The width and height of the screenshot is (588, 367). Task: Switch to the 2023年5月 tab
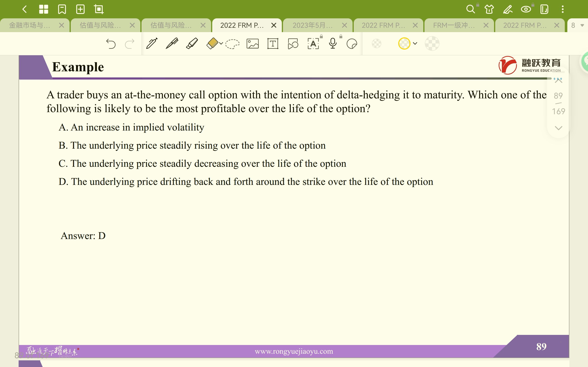click(312, 25)
